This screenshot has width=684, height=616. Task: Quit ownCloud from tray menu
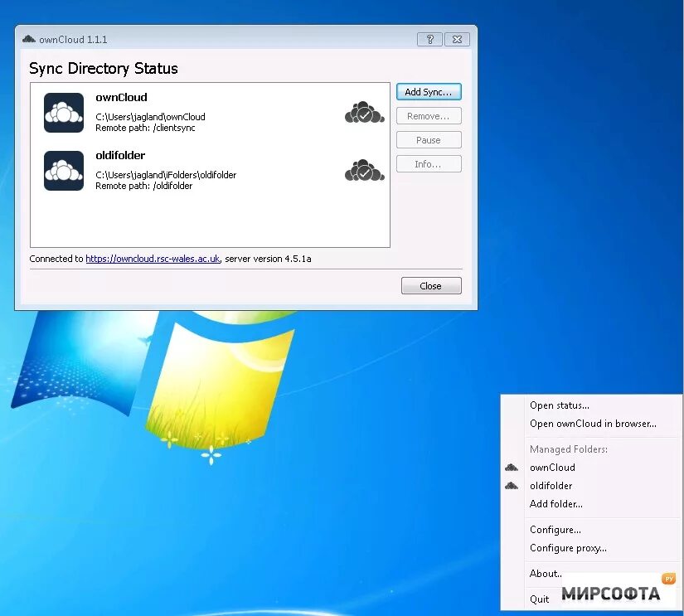[x=539, y=599]
